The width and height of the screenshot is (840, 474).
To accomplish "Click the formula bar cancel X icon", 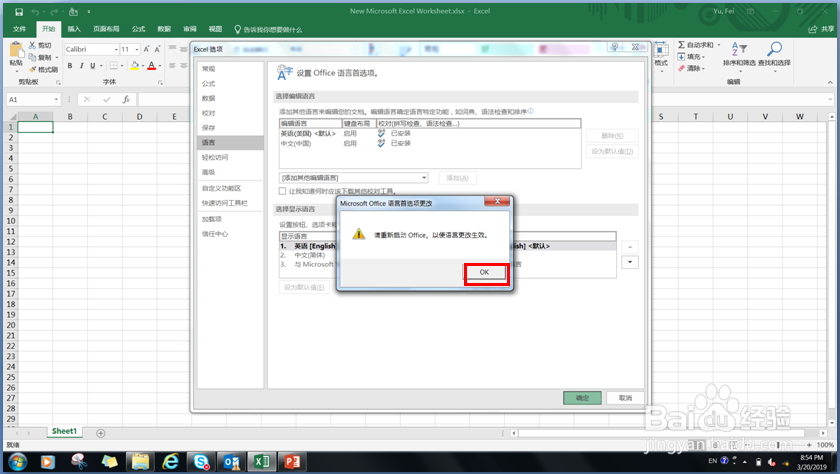I will 87,99.
